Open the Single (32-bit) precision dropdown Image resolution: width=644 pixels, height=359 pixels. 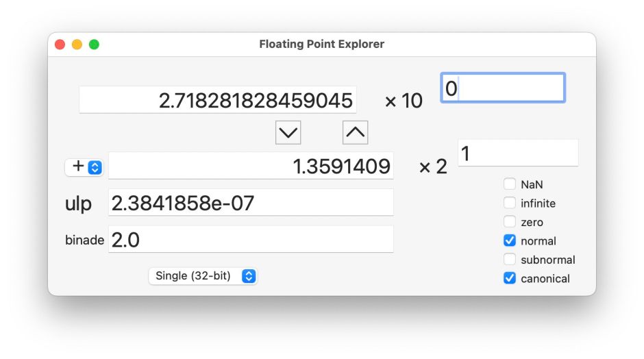point(203,276)
